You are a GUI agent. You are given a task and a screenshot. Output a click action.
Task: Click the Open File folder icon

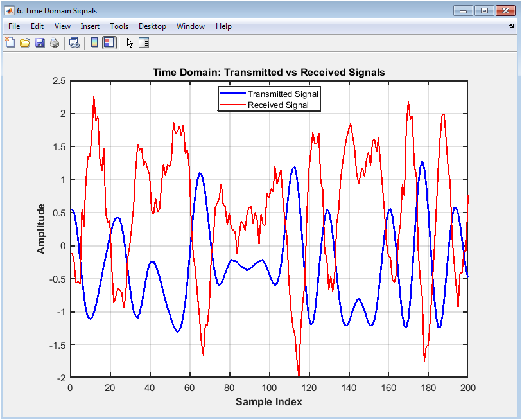tap(25, 43)
